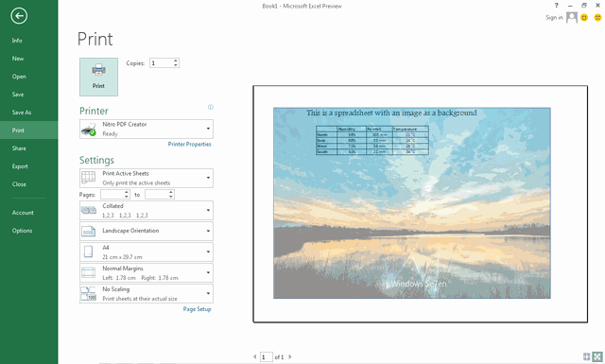The image size is (605, 364).
Task: Click the print preview page image
Action: pos(420,204)
